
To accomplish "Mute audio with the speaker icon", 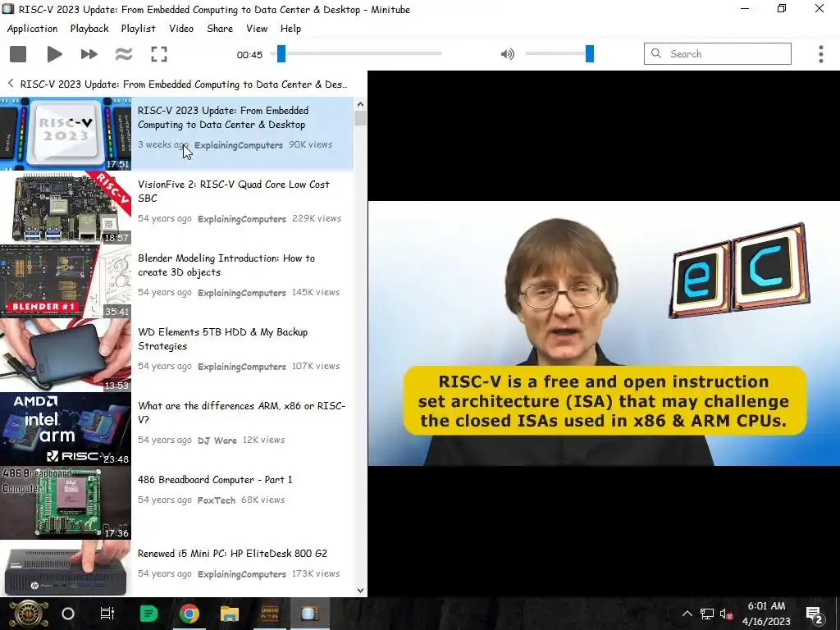I will point(507,54).
